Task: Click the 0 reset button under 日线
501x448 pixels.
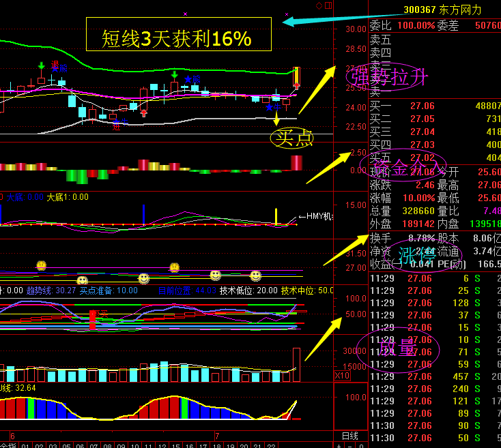Action: tap(361, 445)
